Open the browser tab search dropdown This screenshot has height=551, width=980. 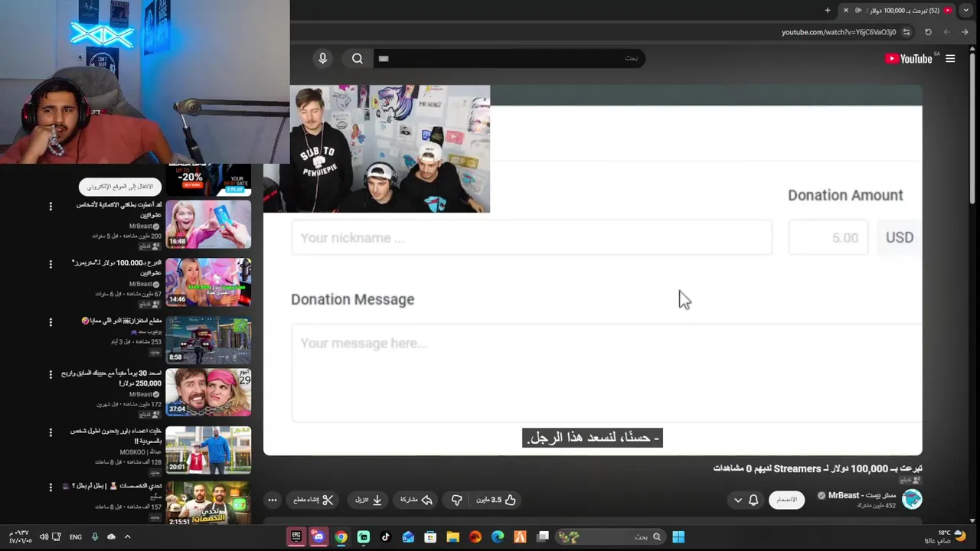(966, 10)
